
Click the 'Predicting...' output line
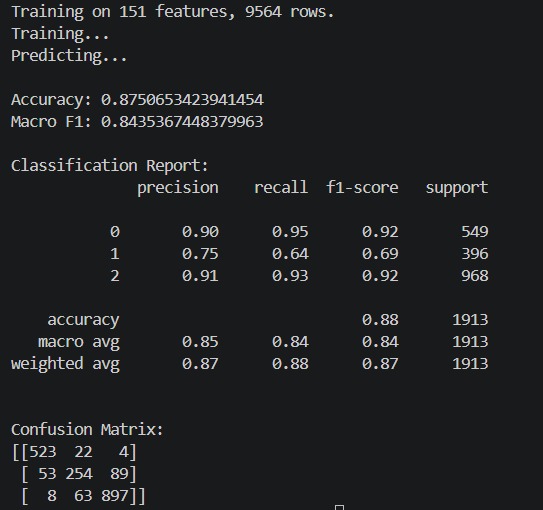pos(69,56)
